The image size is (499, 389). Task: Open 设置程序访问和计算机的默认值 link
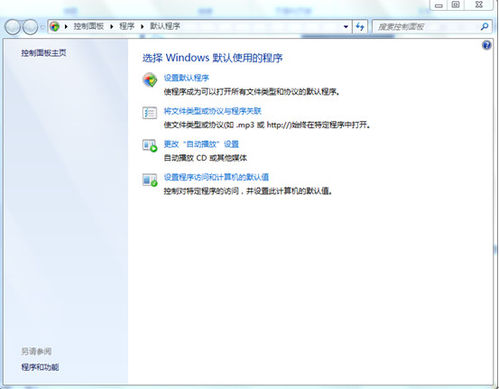(216, 177)
